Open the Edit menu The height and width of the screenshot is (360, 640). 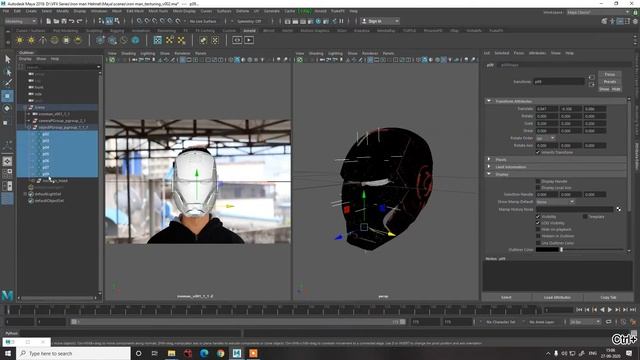click(17, 11)
